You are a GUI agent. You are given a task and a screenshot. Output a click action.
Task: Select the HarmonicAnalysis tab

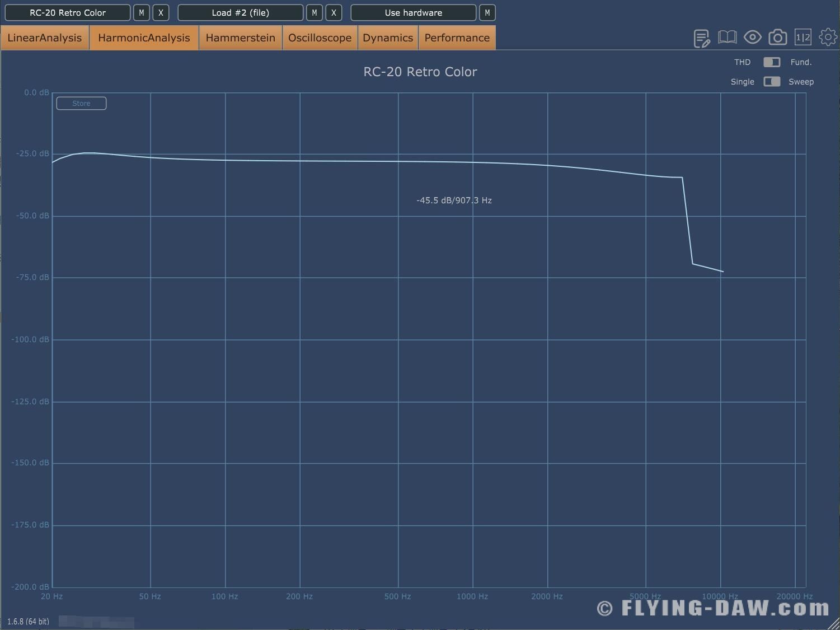[x=144, y=38]
